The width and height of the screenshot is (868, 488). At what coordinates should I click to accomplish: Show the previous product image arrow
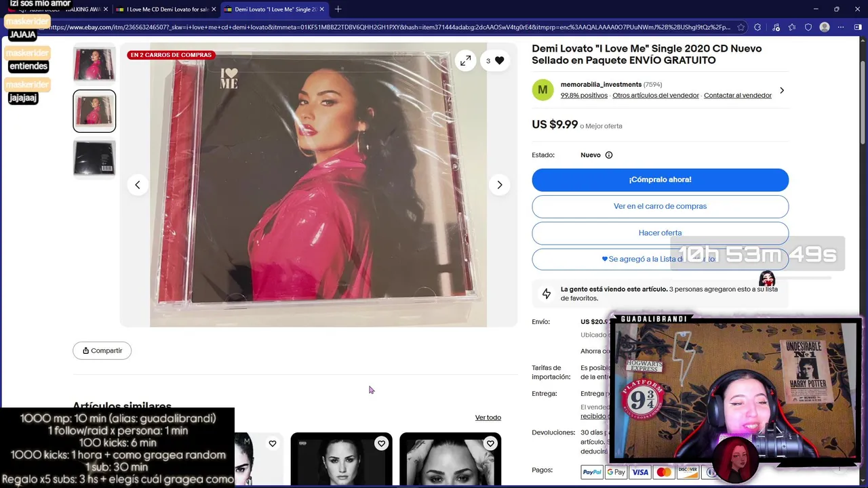coord(138,185)
